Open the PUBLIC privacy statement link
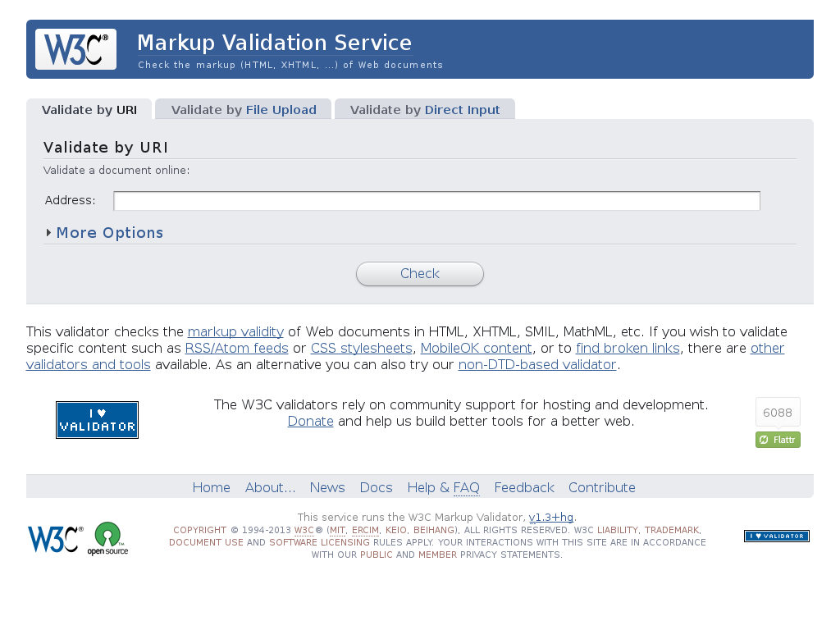Viewport: 840px width, 630px height. pos(376,555)
